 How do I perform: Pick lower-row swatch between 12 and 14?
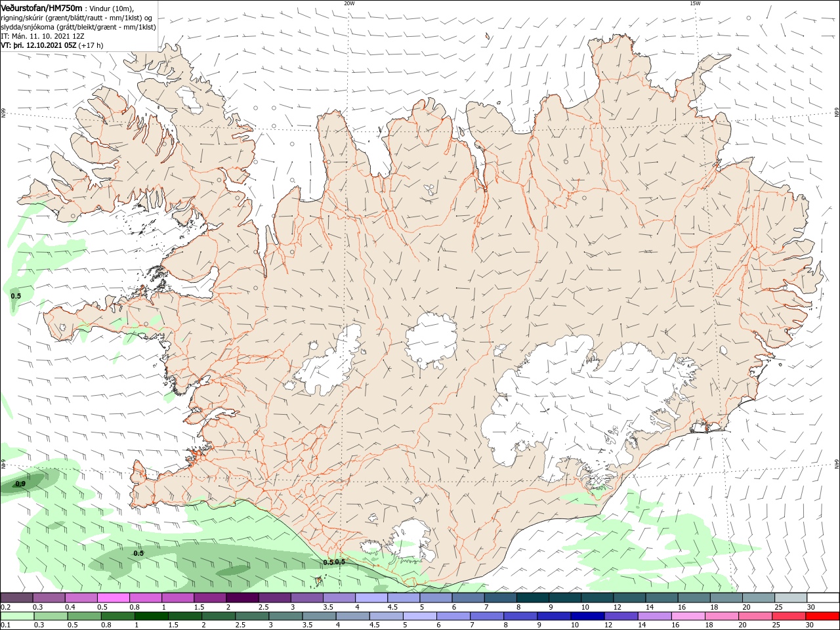coord(621,616)
